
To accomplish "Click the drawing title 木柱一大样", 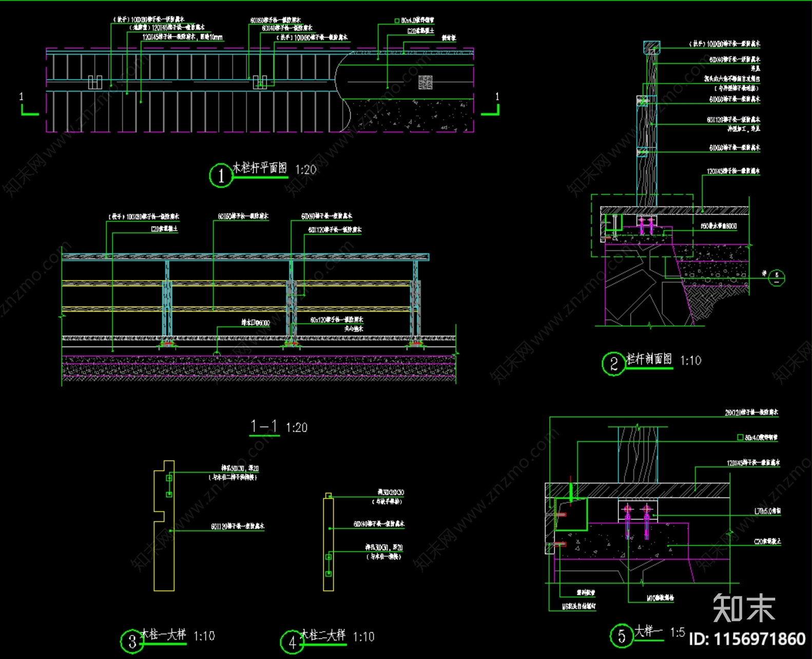I will coord(163,634).
